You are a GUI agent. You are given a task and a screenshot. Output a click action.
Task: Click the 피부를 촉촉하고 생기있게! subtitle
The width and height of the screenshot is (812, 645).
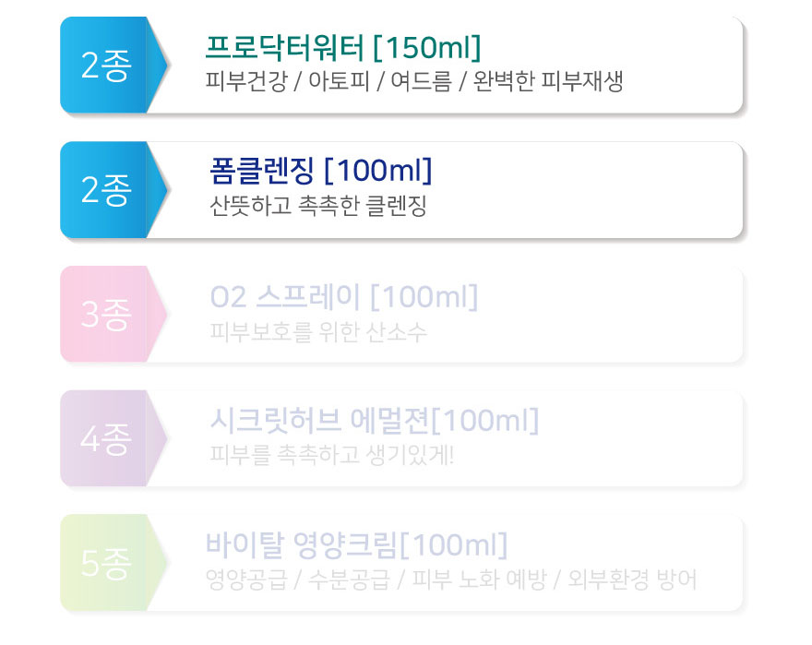(332, 455)
